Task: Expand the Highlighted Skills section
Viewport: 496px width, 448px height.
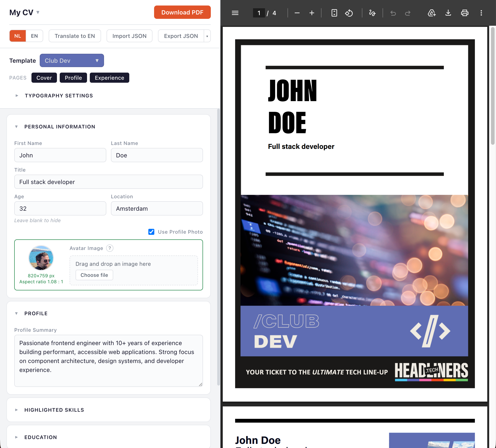Action: tap(54, 410)
